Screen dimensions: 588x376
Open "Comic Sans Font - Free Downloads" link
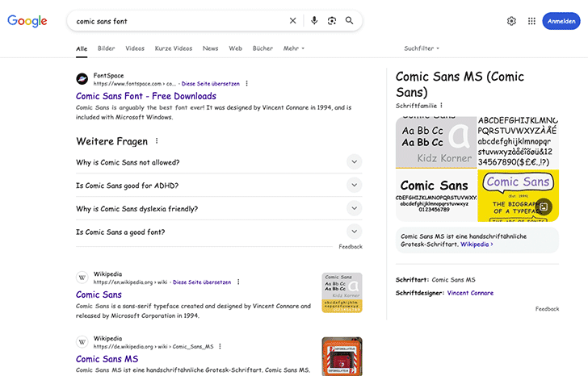[x=146, y=96]
